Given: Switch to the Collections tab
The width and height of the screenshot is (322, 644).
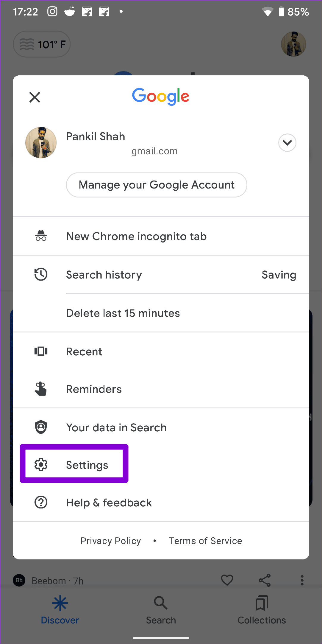Looking at the screenshot, I should (x=262, y=610).
